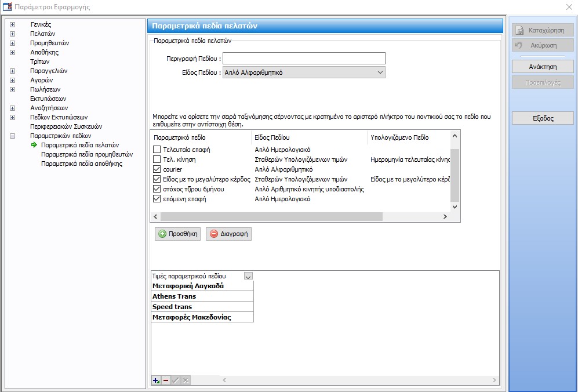Expand the Αγορών tree node

point(13,81)
